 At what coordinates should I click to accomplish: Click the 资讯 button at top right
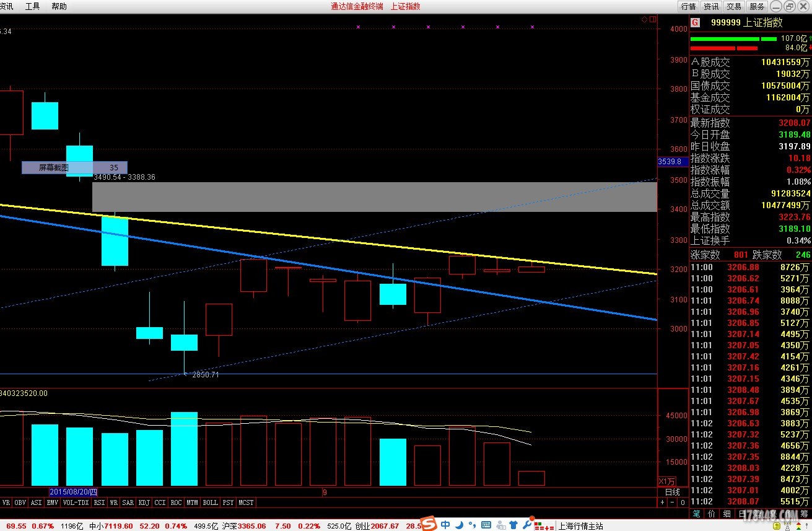coord(711,6)
